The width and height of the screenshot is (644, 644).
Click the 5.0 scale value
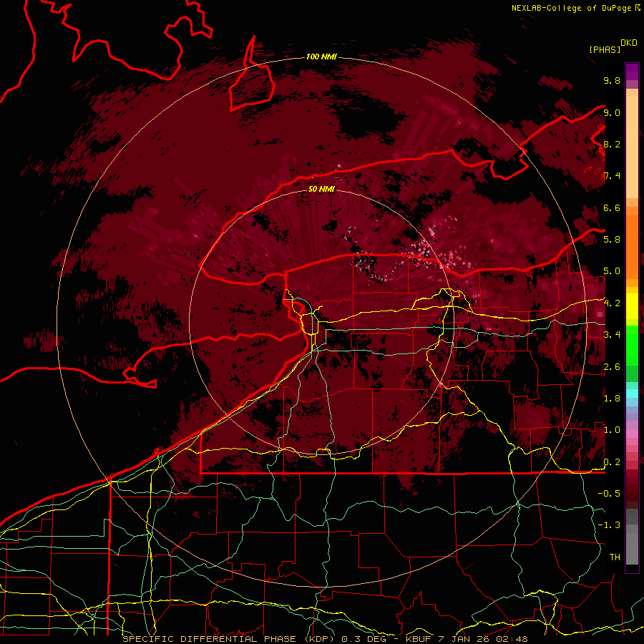(612, 271)
